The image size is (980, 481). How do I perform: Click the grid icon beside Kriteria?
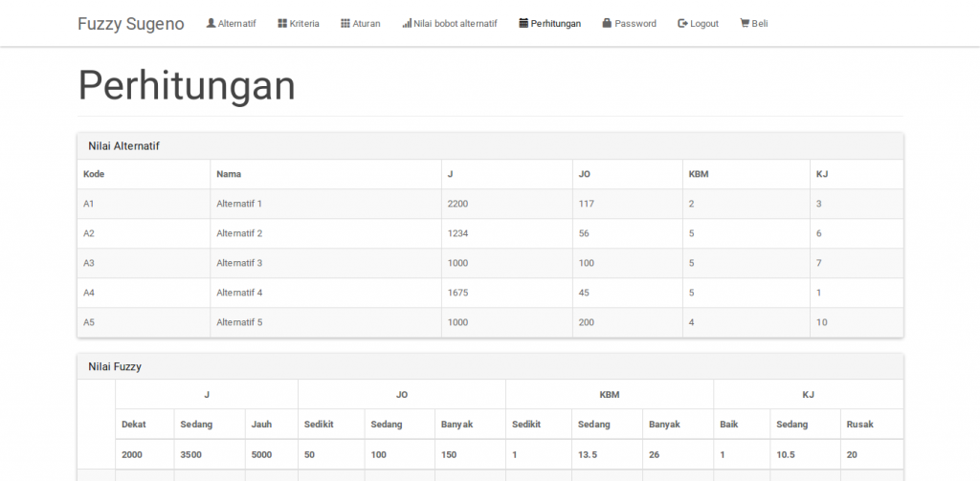282,23
